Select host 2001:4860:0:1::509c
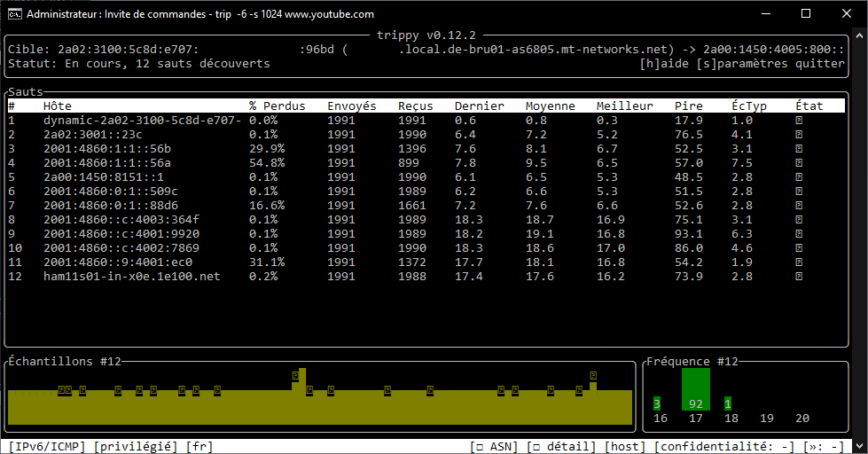The image size is (868, 454). tap(111, 191)
